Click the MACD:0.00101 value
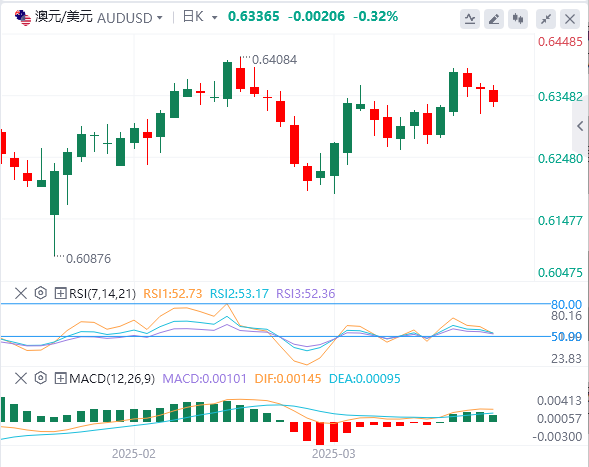This screenshot has height=467, width=589. pos(204,378)
